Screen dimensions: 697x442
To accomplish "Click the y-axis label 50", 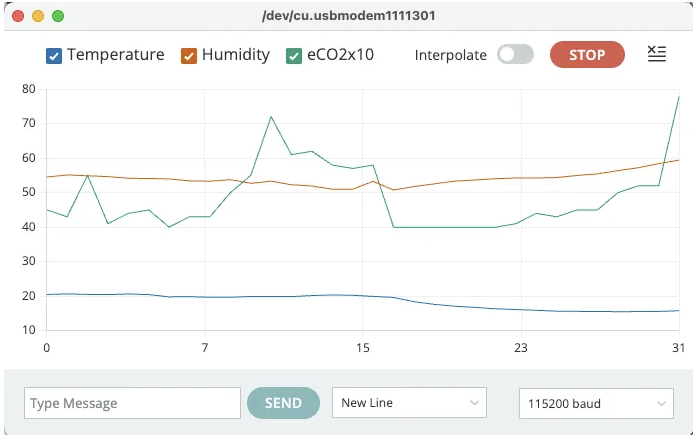I will (29, 192).
